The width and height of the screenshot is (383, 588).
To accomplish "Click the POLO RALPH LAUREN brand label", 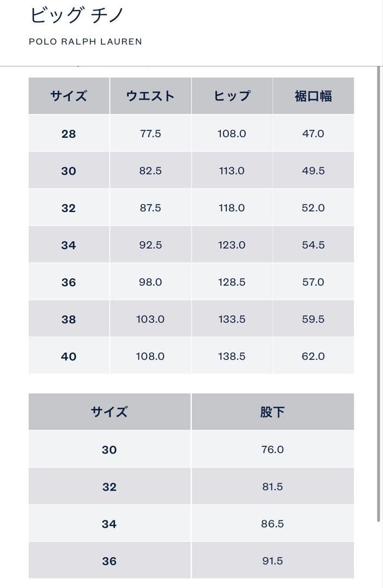I will [85, 41].
